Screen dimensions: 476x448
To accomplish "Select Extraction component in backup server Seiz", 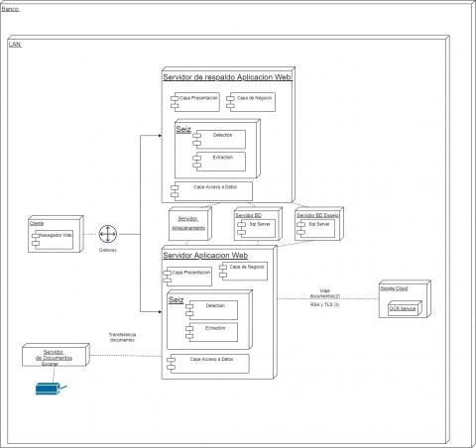I will coord(219,162).
